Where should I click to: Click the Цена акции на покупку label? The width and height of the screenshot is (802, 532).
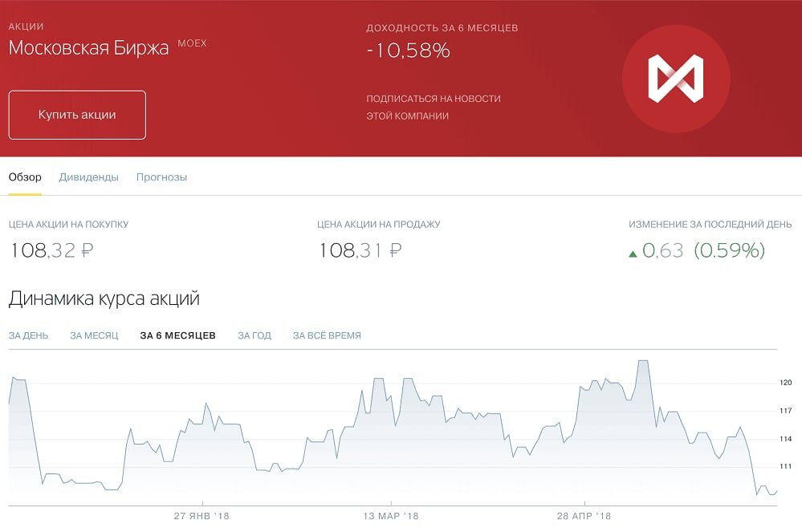point(68,225)
